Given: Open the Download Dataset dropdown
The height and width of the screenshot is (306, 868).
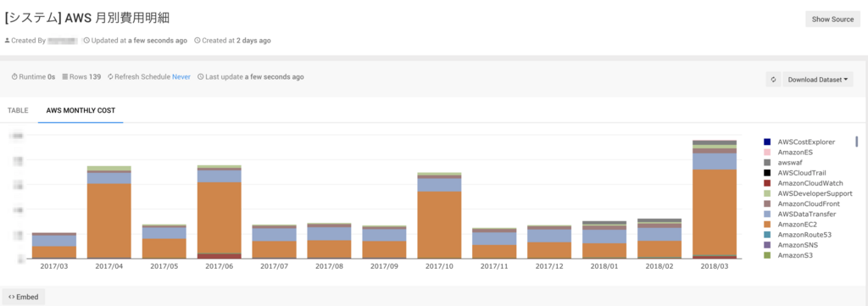Looking at the screenshot, I should 818,79.
